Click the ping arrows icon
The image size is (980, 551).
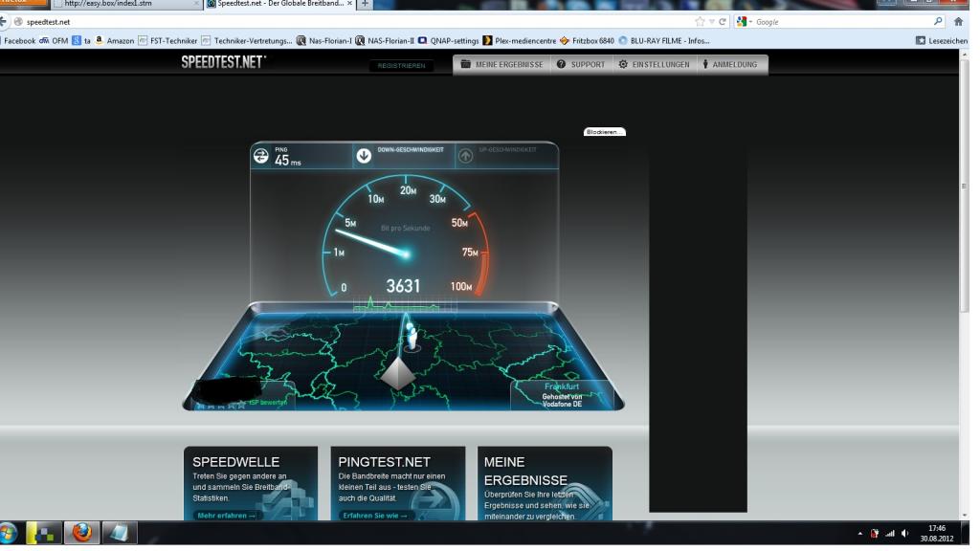[x=260, y=156]
